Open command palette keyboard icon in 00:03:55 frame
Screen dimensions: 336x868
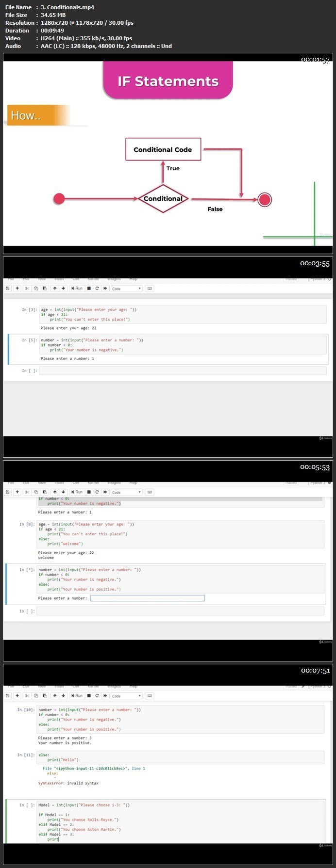pyautogui.click(x=150, y=289)
